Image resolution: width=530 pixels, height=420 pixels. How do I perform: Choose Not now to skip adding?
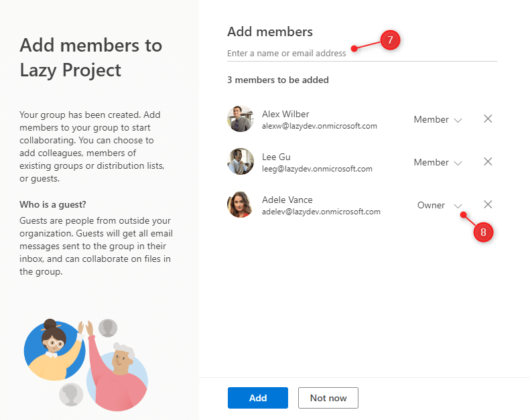(x=328, y=398)
